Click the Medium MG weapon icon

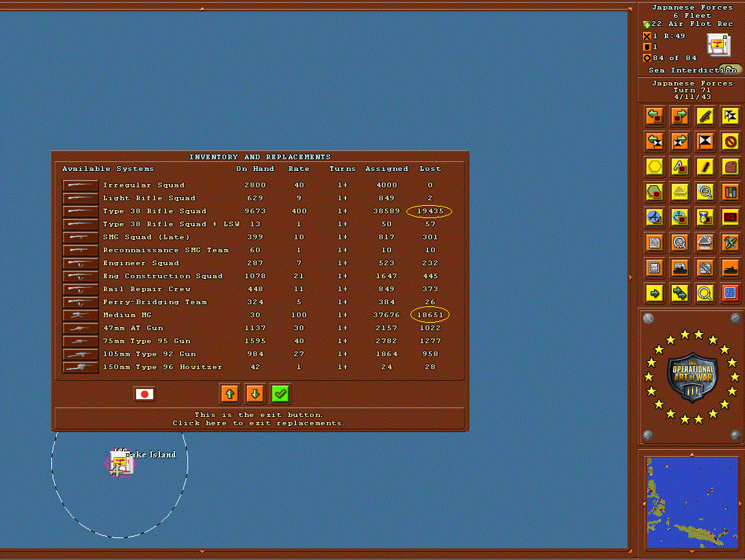(80, 315)
